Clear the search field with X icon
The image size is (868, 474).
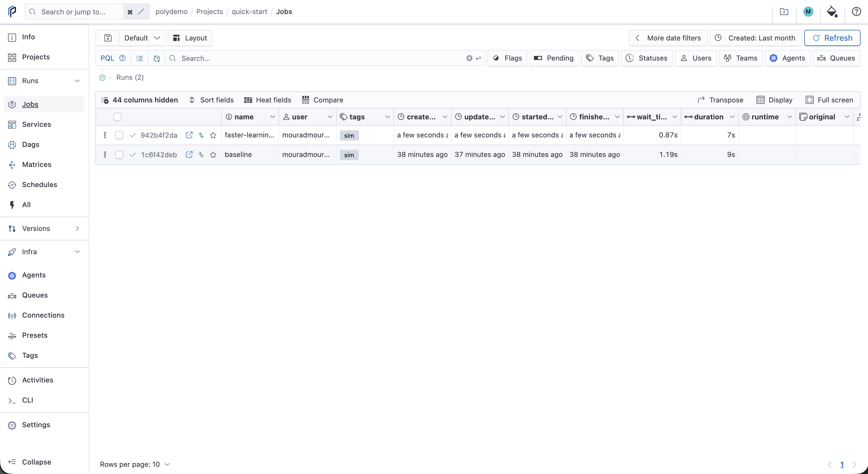(x=469, y=58)
